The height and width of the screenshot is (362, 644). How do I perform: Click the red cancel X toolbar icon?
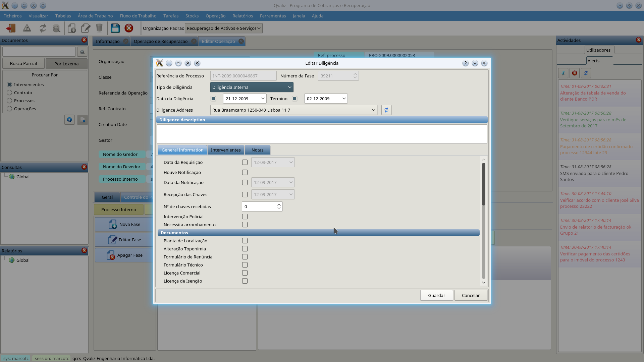coord(129,28)
